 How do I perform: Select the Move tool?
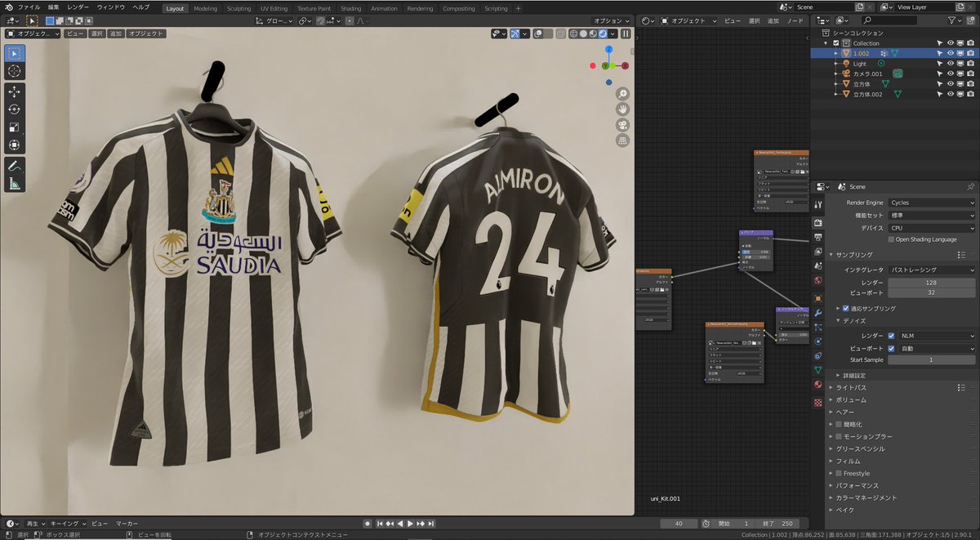click(x=15, y=91)
